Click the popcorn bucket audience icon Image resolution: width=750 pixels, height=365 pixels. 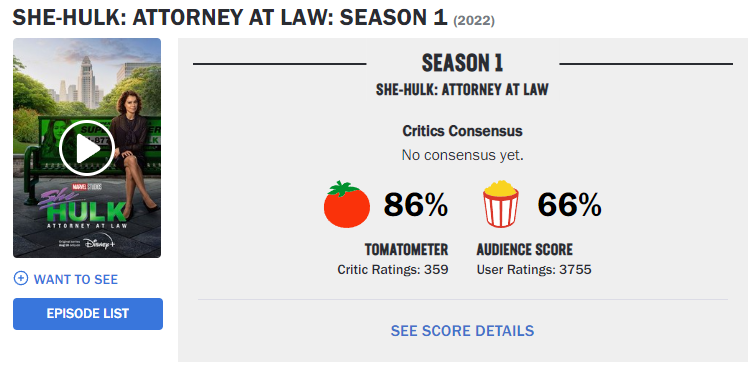click(500, 203)
